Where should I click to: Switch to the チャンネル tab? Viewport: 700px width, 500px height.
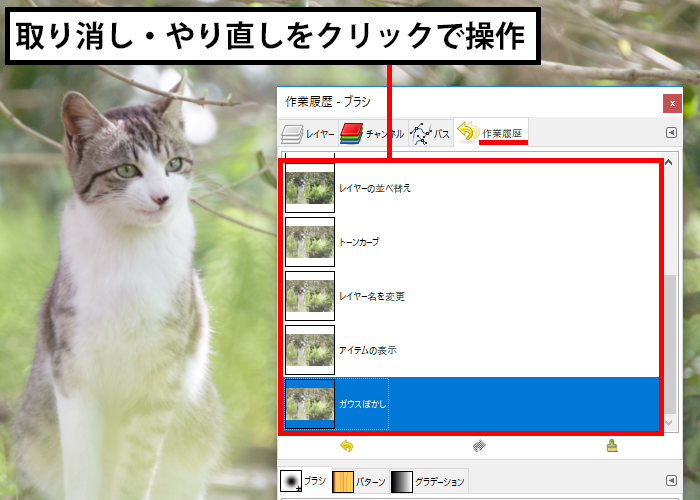pos(373,133)
